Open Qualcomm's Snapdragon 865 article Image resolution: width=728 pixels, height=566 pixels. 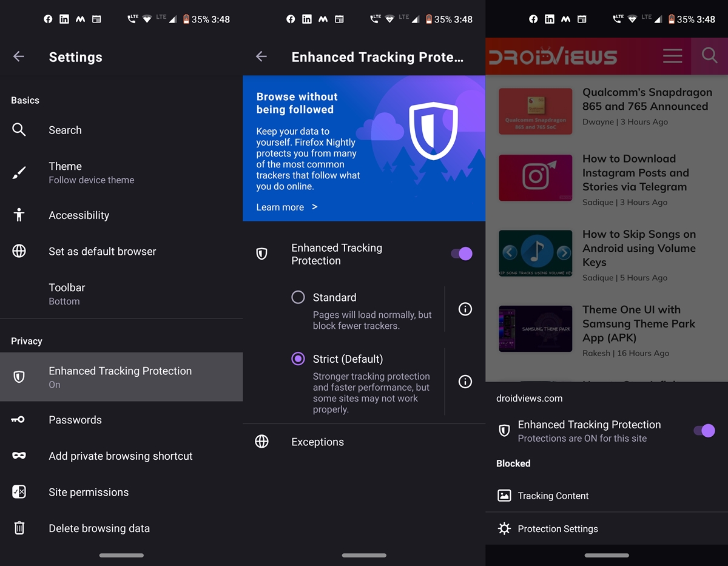[647, 99]
